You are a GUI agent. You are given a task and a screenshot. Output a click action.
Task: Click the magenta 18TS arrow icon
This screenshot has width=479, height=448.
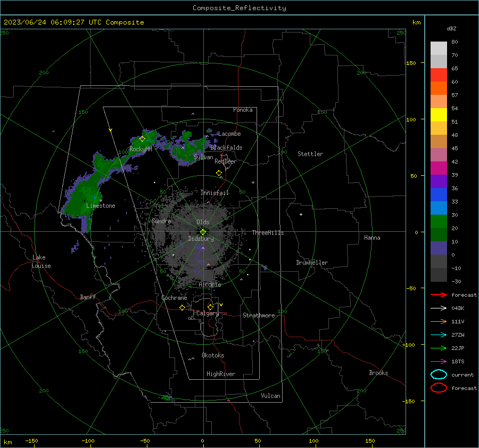coord(439,362)
